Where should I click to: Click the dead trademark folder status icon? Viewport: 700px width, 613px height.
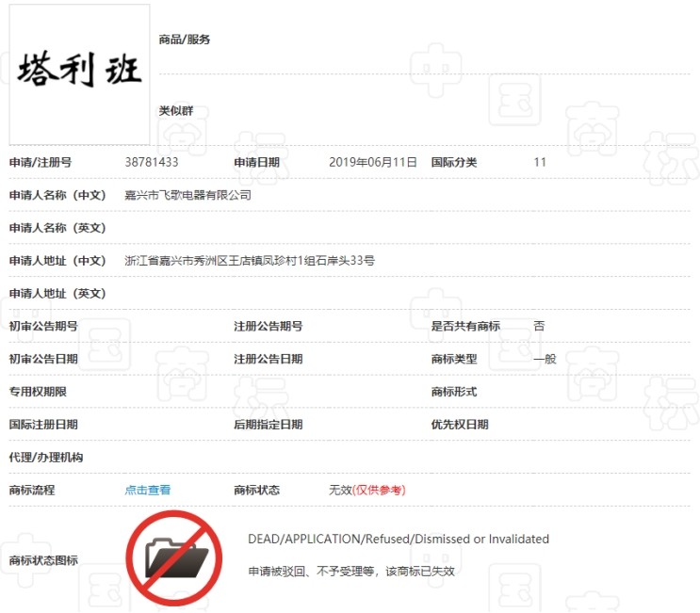click(174, 558)
